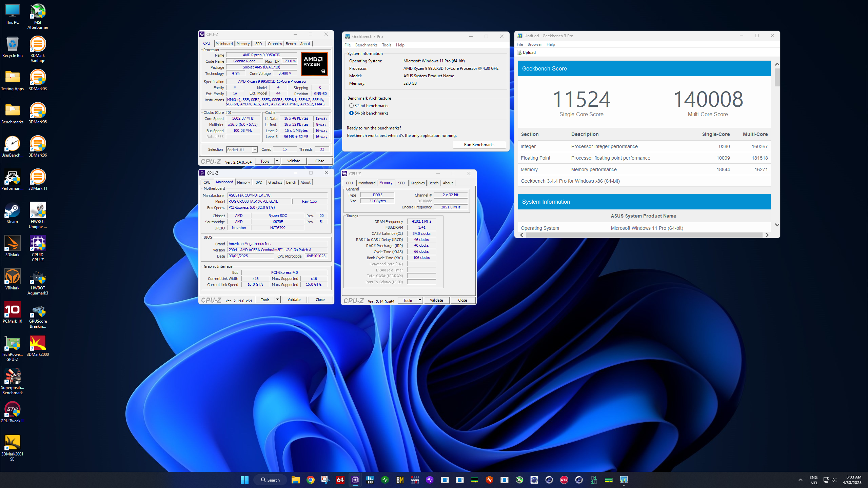868x488 pixels.
Task: Launch VRMark from the desktop
Action: (x=12, y=279)
